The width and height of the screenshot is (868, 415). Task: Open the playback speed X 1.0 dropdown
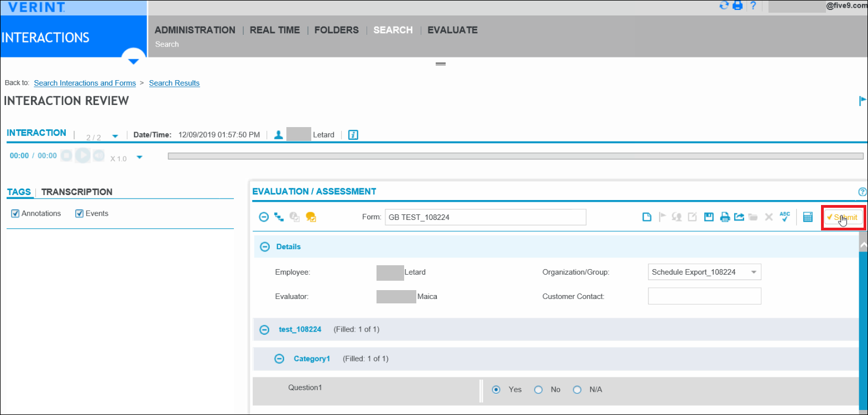139,157
